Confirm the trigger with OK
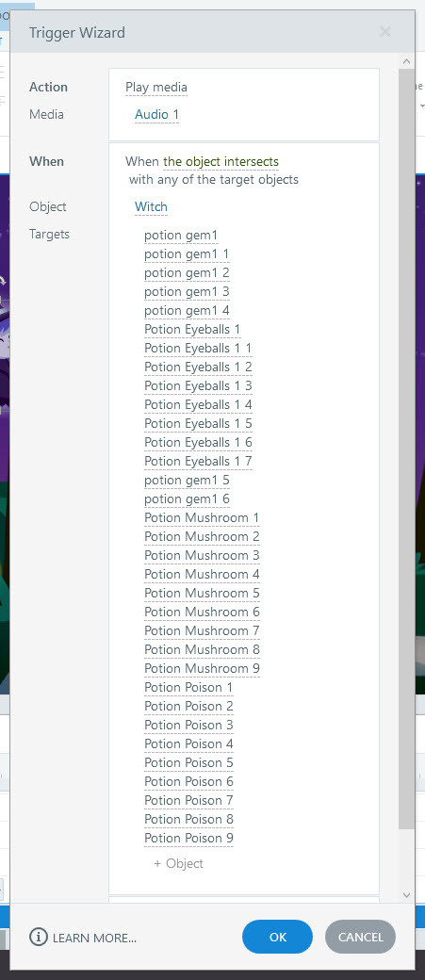Image resolution: width=425 pixels, height=980 pixels. click(277, 937)
